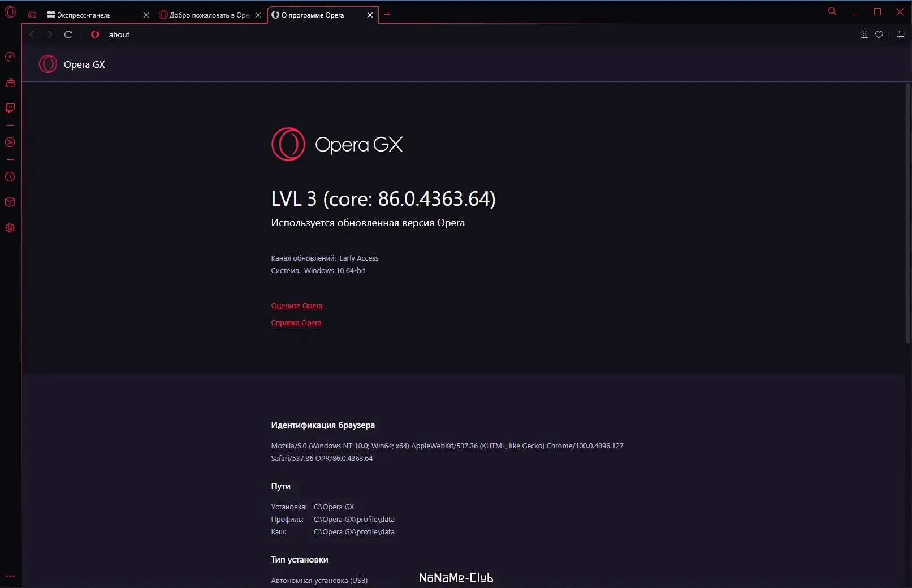The image size is (912, 588).
Task: Add page to bookmarks heart icon
Action: (x=879, y=34)
